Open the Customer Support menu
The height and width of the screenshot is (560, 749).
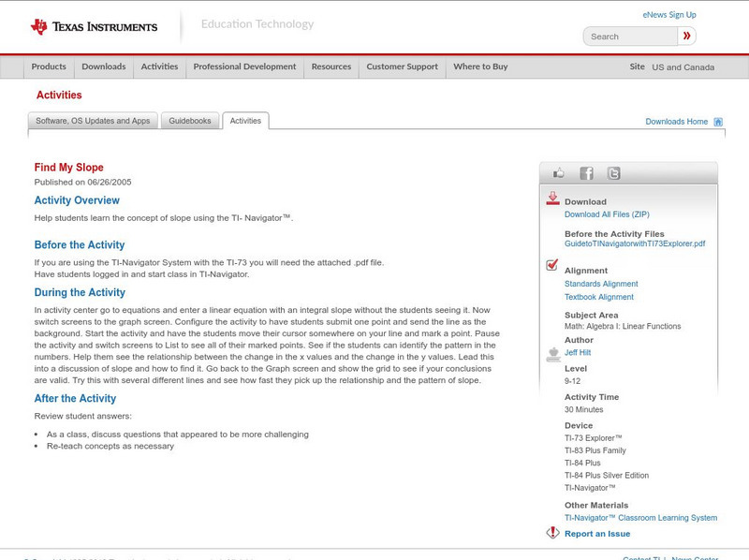point(401,66)
